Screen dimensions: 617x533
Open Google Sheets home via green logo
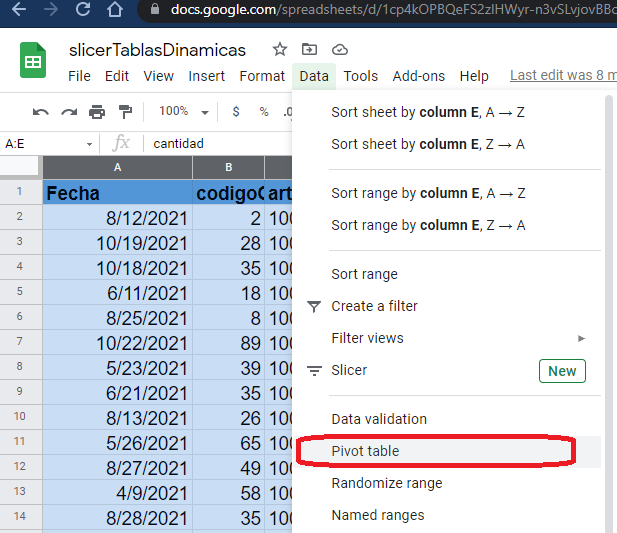(33, 60)
